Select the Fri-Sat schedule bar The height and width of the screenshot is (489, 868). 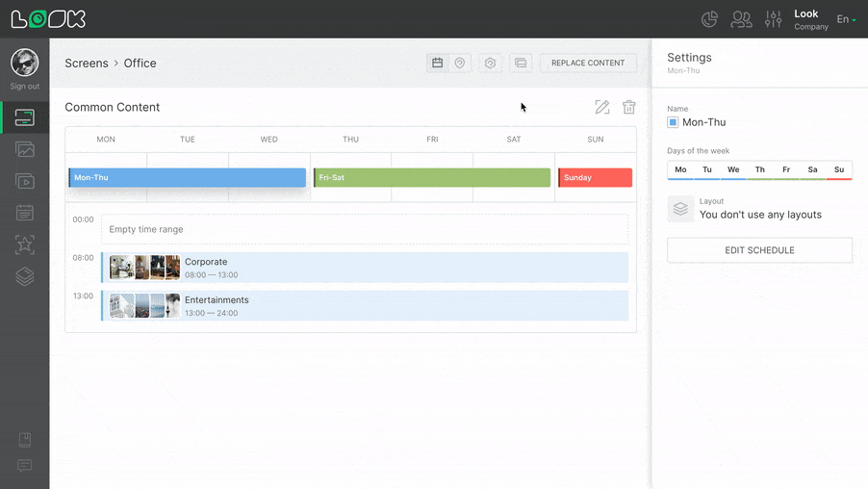[x=432, y=178]
